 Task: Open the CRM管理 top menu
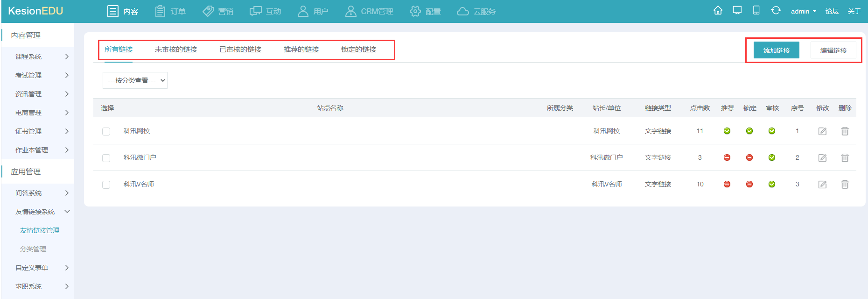pyautogui.click(x=369, y=11)
